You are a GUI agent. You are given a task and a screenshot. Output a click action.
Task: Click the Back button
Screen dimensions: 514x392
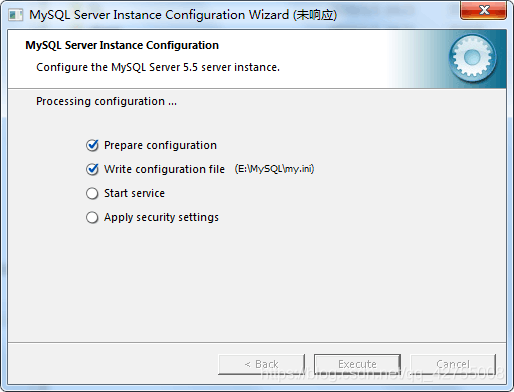pos(262,364)
